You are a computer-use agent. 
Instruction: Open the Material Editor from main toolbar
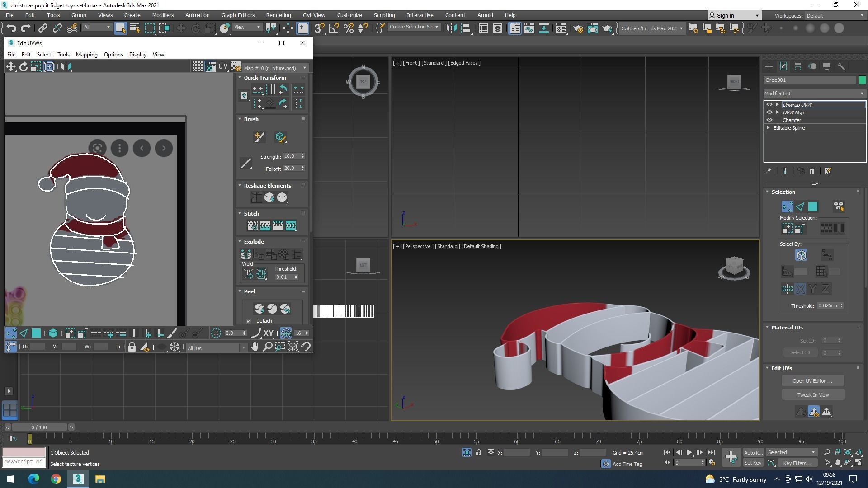pos(561,28)
